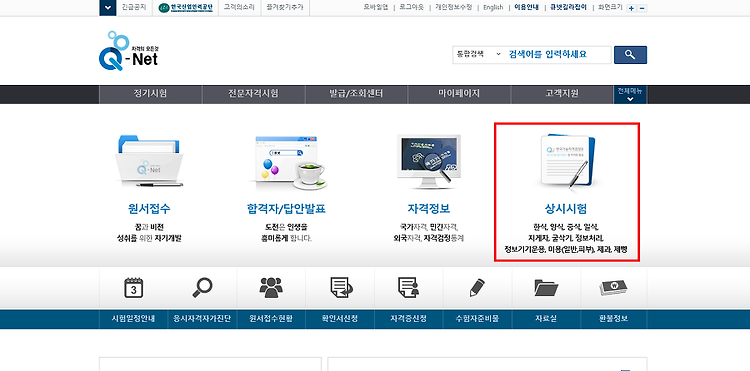Open the 고객의소리 tab
This screenshot has width=750, height=371.
point(239,8)
